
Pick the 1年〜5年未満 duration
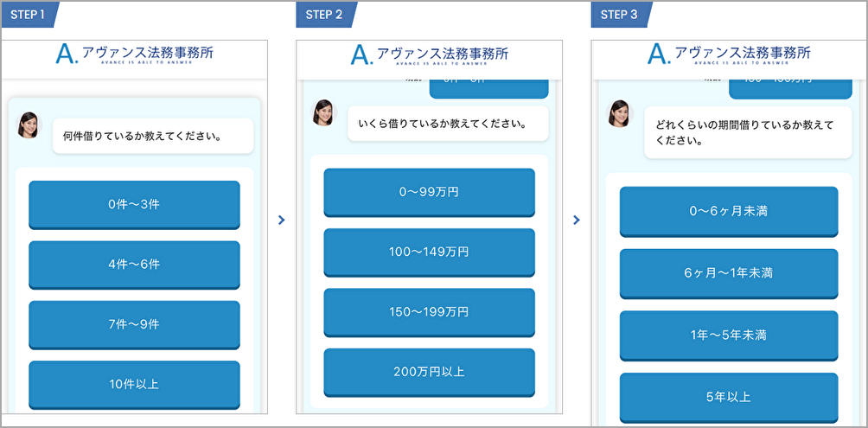coord(728,335)
